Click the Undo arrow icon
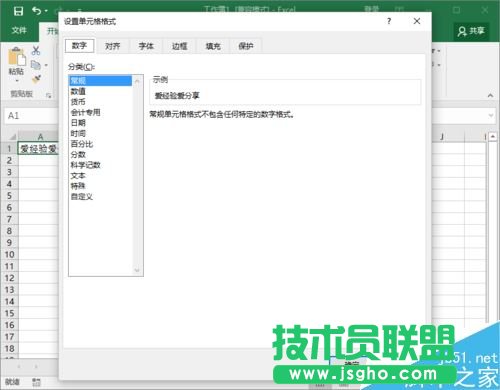 [37, 11]
